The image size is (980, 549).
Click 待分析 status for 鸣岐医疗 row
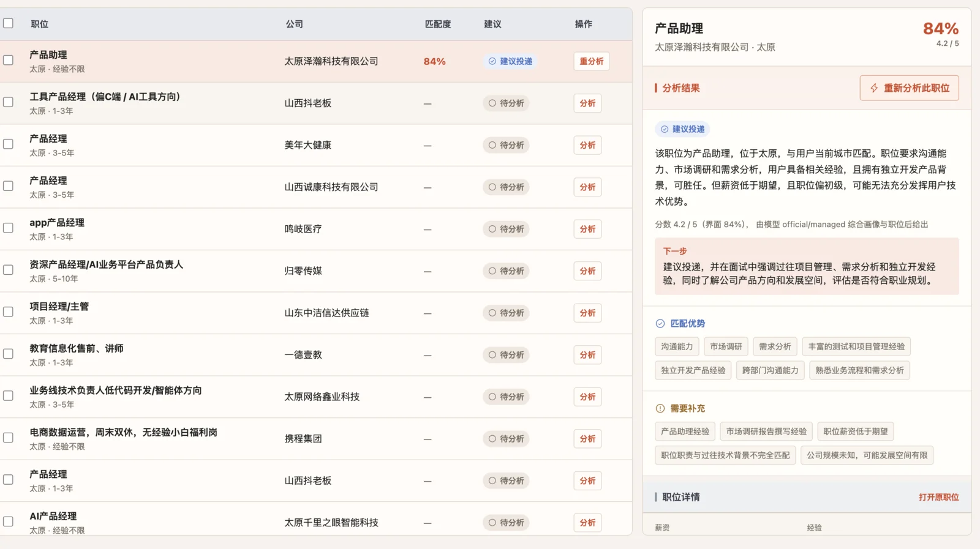[506, 229]
